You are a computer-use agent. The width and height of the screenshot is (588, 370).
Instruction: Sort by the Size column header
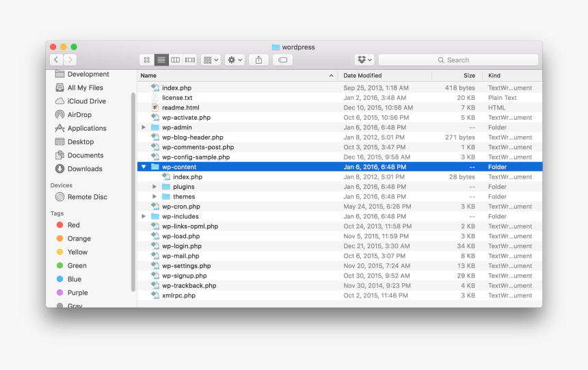click(x=457, y=75)
